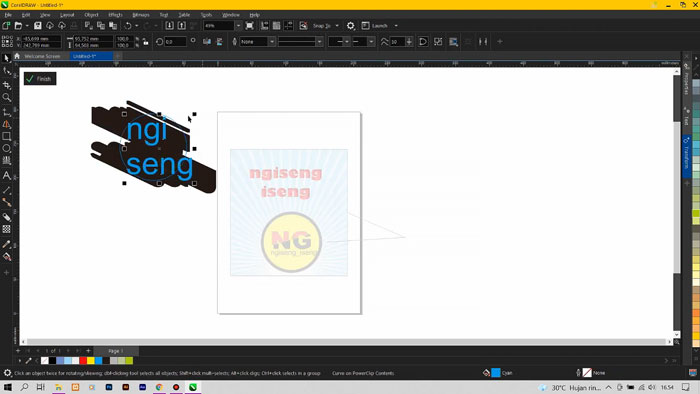This screenshot has width=700, height=394.
Task: Toggle show grid icon
Action: click(x=276, y=26)
